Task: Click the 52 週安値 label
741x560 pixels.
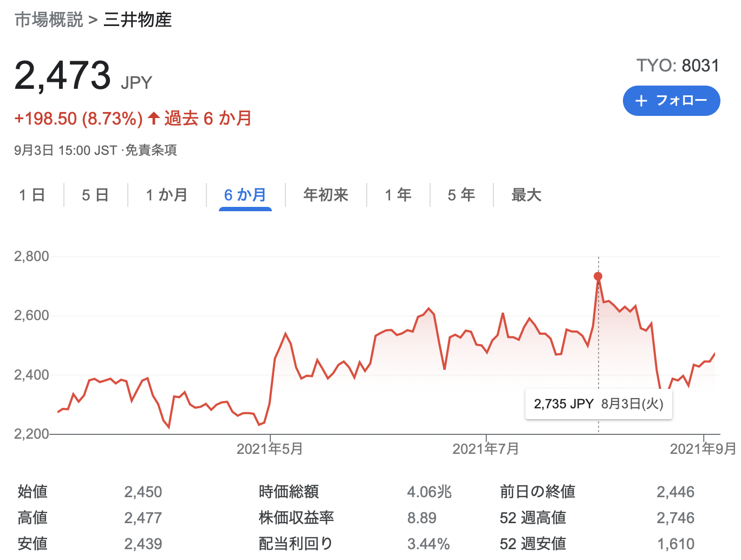Action: pos(533,544)
